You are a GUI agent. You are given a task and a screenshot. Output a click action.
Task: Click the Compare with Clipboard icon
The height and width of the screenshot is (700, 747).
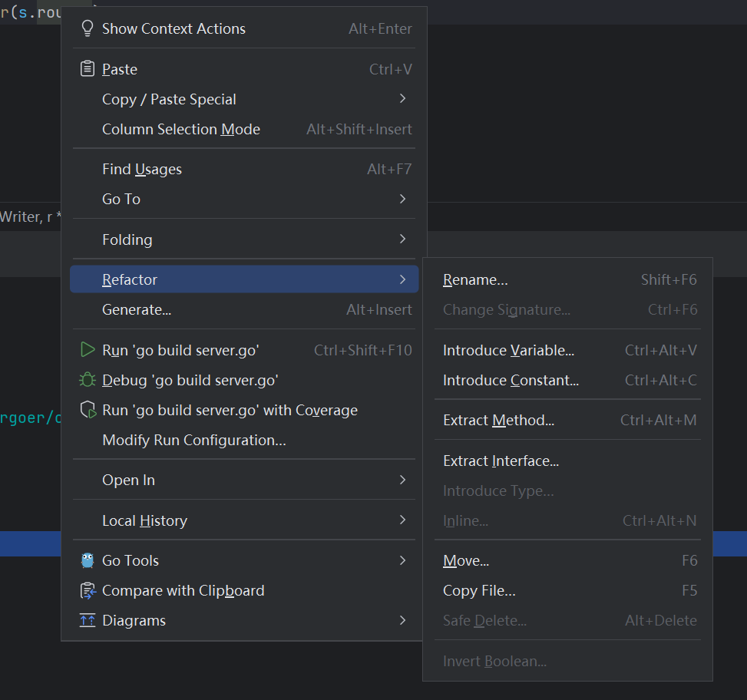coord(88,590)
